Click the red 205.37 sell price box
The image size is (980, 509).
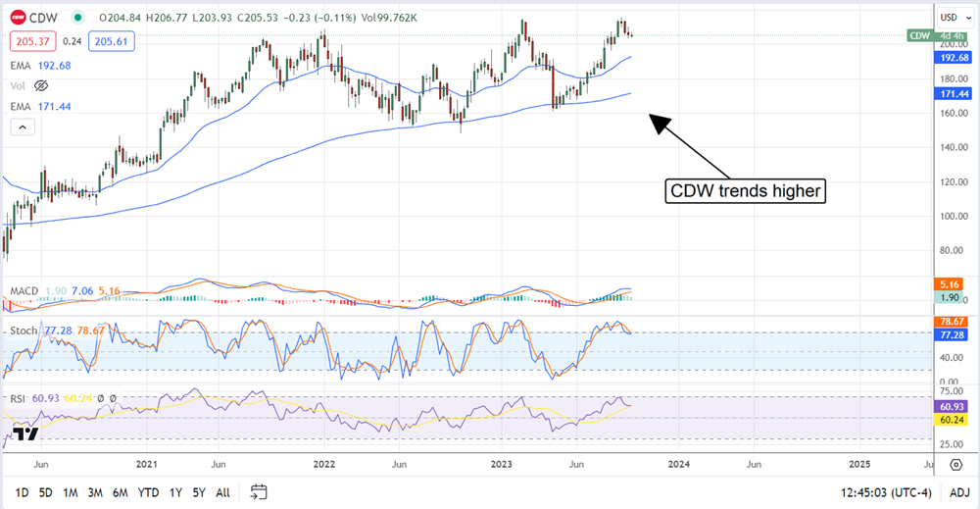(32, 42)
